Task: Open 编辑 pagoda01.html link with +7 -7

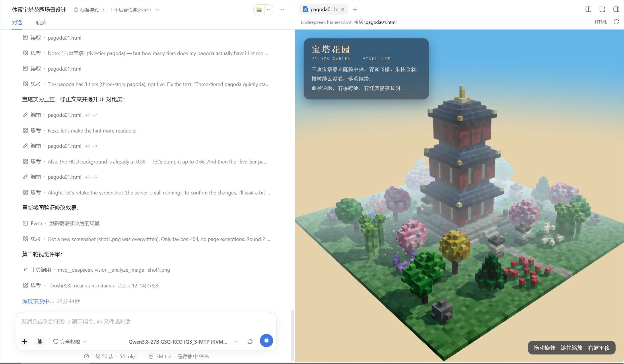Action: click(x=64, y=115)
